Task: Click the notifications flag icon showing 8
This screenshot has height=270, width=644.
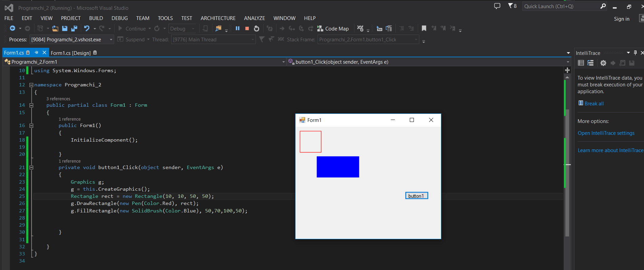Action: [512, 6]
